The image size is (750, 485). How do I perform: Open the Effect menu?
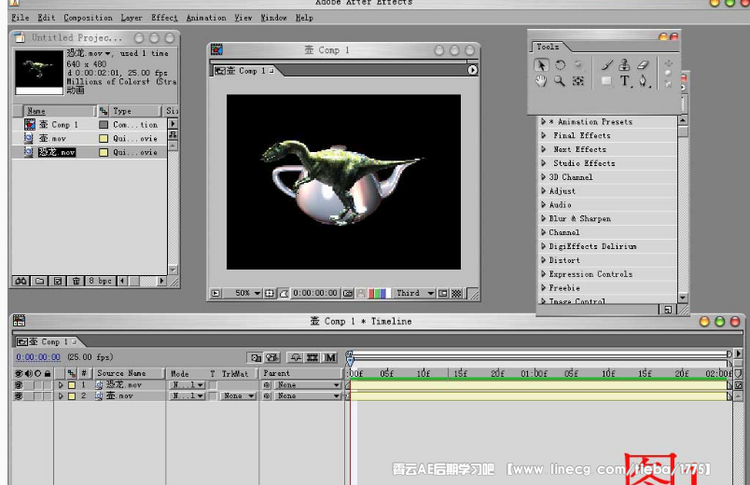point(164,18)
